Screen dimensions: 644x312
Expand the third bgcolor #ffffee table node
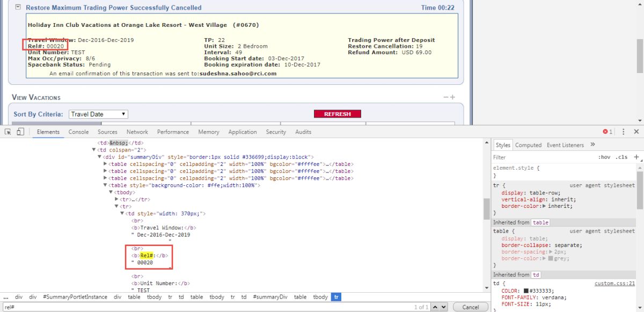[x=105, y=178]
